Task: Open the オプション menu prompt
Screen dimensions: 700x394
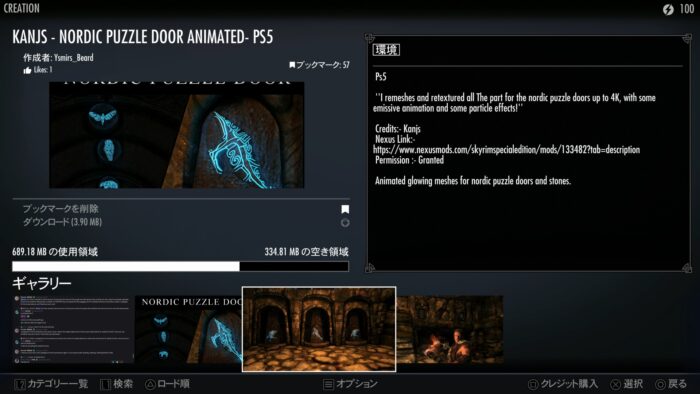Action: point(350,384)
